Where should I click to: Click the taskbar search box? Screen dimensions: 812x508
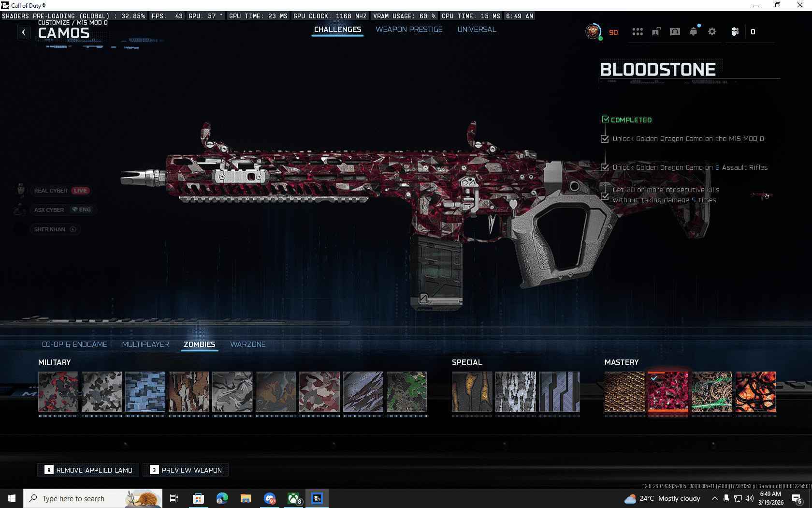[93, 498]
